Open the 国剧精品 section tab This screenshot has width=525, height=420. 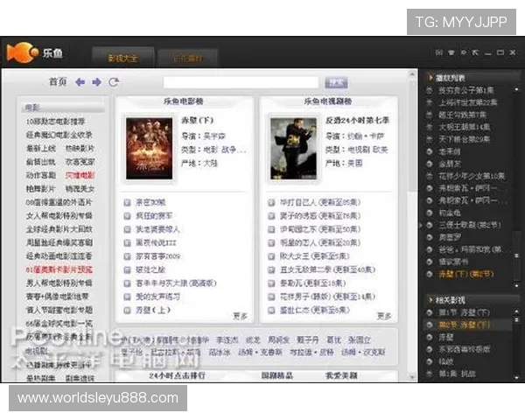coord(276,375)
